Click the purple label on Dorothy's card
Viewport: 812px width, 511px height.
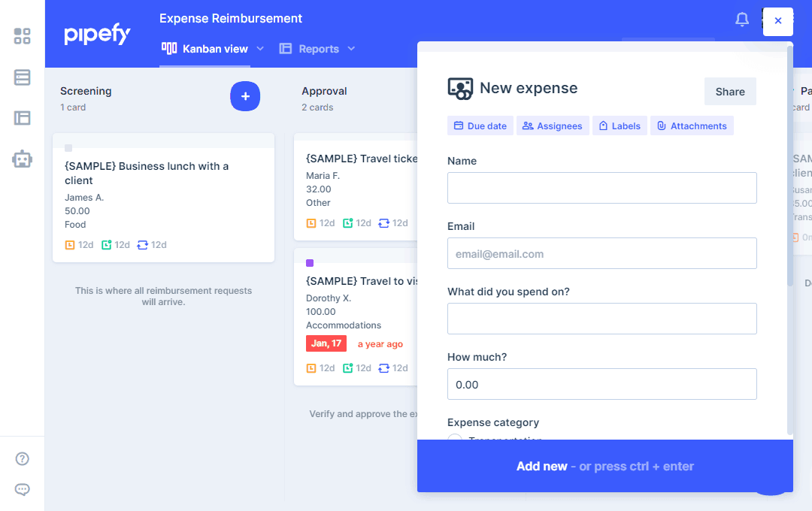coord(310,263)
